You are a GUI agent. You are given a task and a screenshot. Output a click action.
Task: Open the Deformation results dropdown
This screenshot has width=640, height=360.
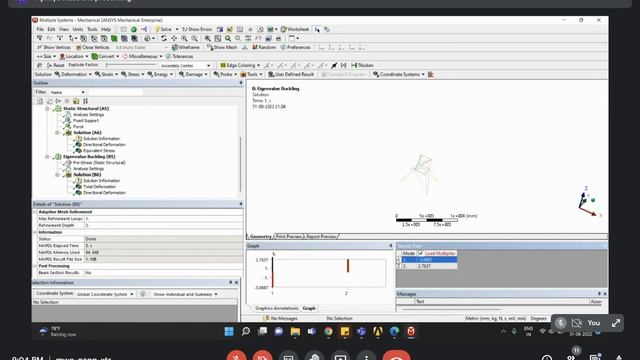click(x=73, y=74)
